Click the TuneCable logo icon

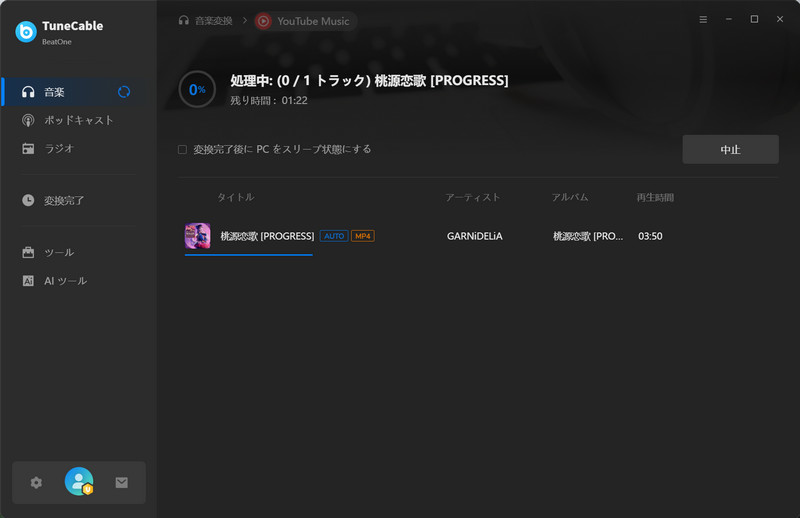[26, 32]
